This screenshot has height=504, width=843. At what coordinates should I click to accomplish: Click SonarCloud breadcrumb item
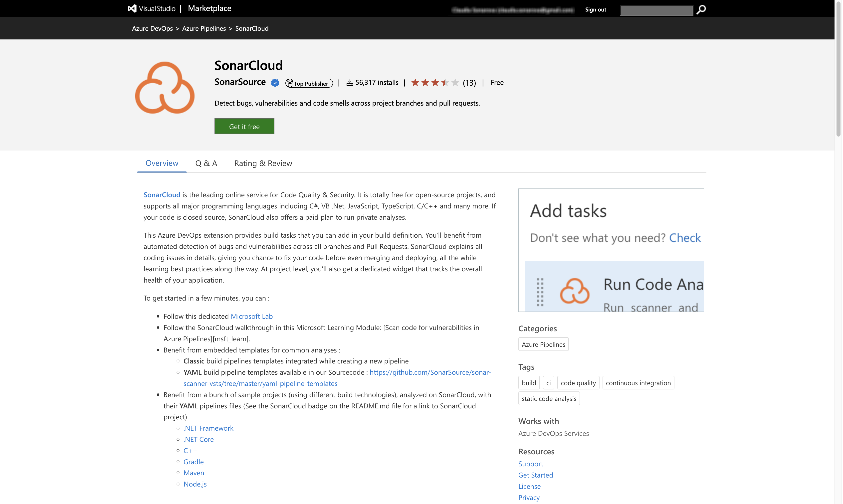252,28
